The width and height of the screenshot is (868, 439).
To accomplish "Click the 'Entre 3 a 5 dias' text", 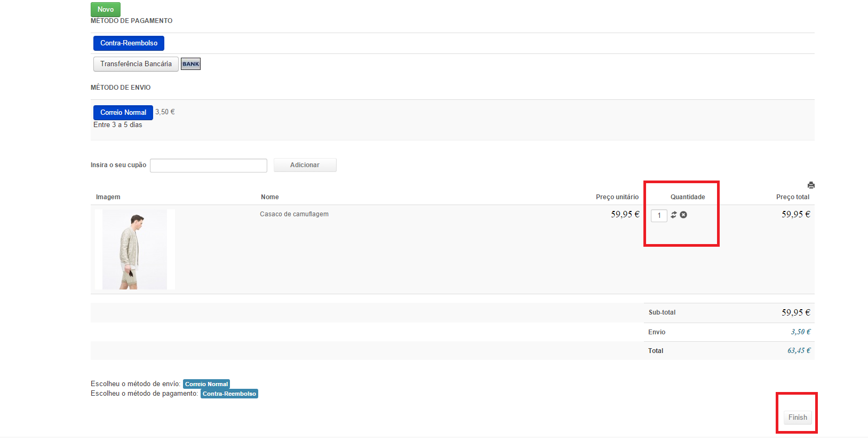I will point(118,125).
